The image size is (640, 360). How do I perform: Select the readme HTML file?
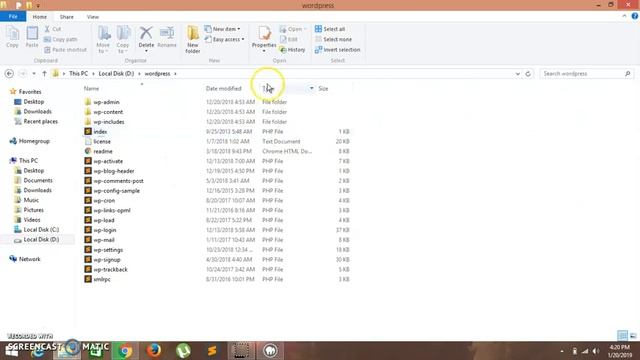[102, 151]
